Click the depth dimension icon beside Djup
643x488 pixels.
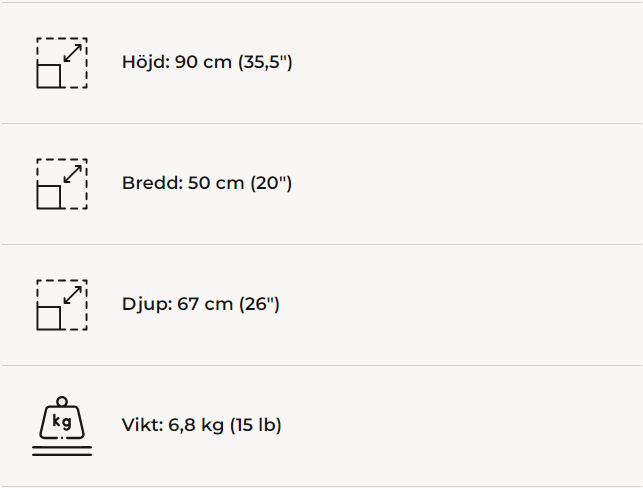click(61, 305)
